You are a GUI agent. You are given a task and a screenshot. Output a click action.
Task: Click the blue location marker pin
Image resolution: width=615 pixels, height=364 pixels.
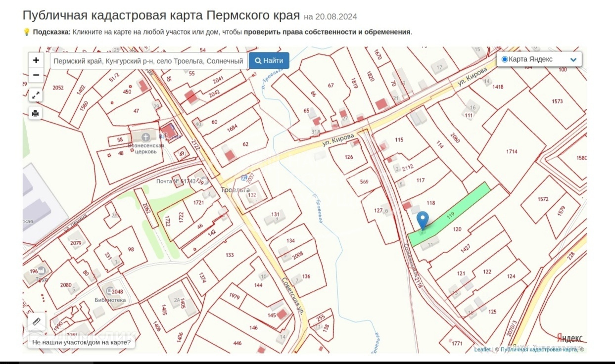point(423,220)
